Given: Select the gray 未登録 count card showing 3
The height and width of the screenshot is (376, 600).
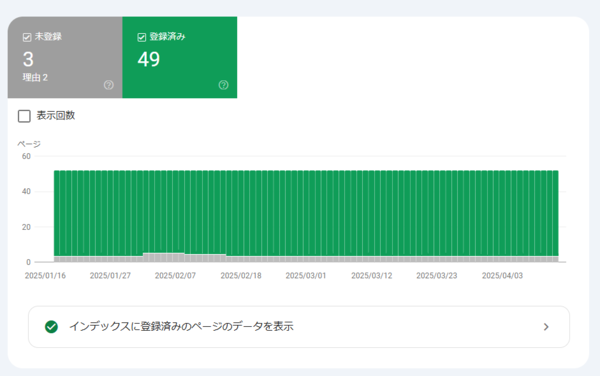Looking at the screenshot, I should pos(65,57).
